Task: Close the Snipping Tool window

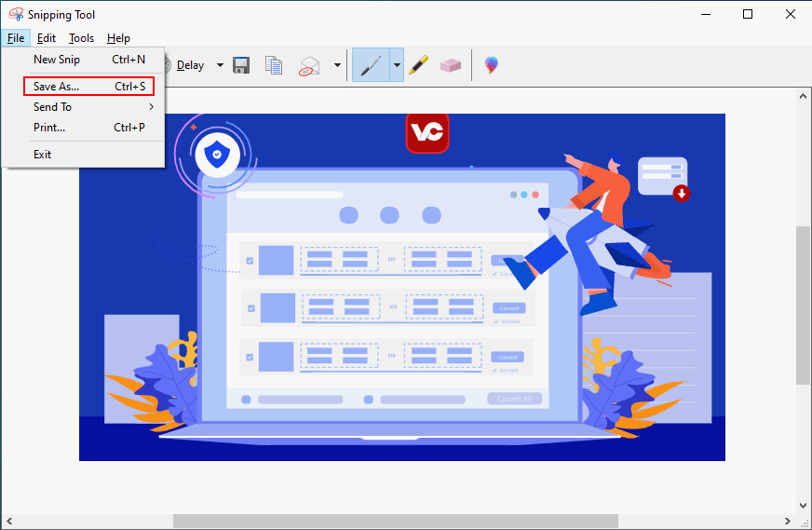Action: [791, 14]
